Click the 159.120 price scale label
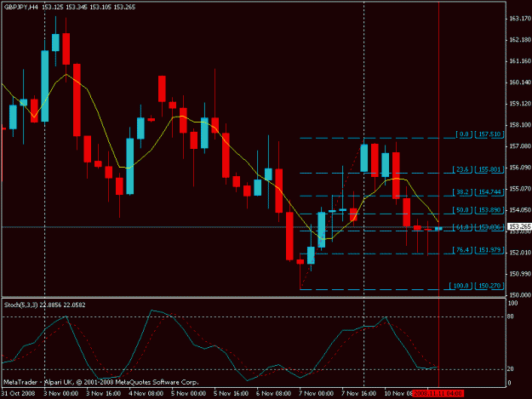This screenshot has width=532, height=399. 520,104
